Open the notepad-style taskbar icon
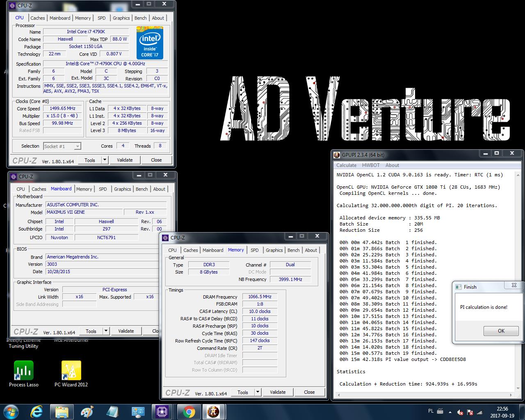Image resolution: width=525 pixels, height=420 pixels. (112, 412)
